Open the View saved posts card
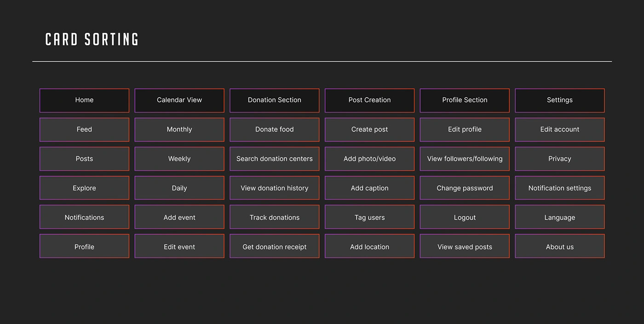Viewport: 644px width, 324px height. [x=465, y=246]
